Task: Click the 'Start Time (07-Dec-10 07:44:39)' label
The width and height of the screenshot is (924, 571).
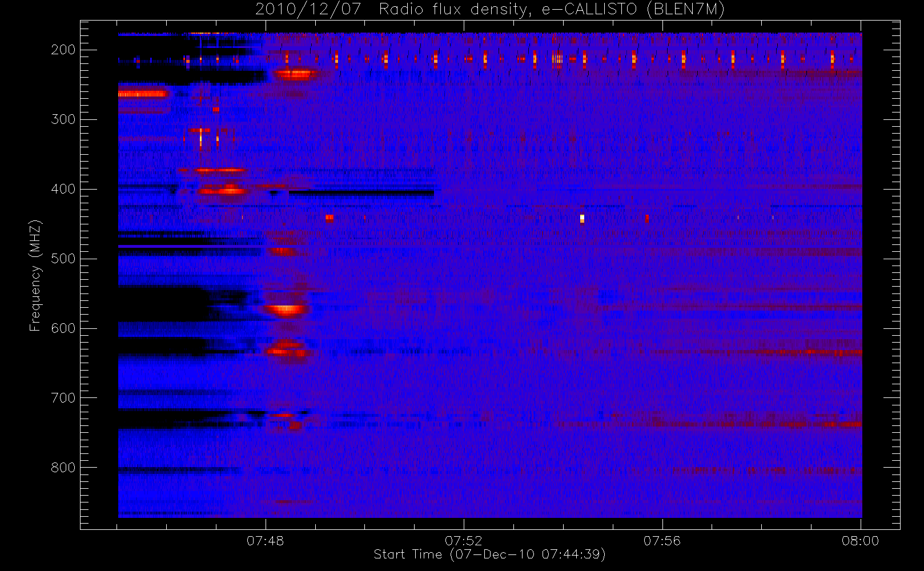Action: pos(489,554)
